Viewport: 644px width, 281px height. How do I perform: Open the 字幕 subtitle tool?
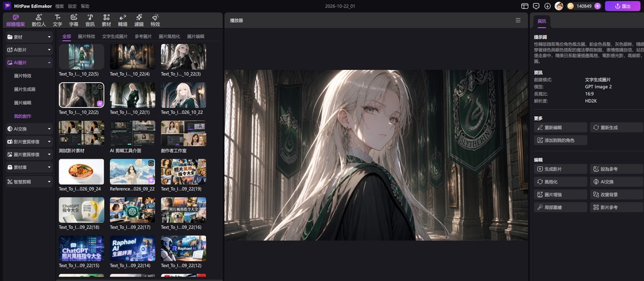point(74,20)
